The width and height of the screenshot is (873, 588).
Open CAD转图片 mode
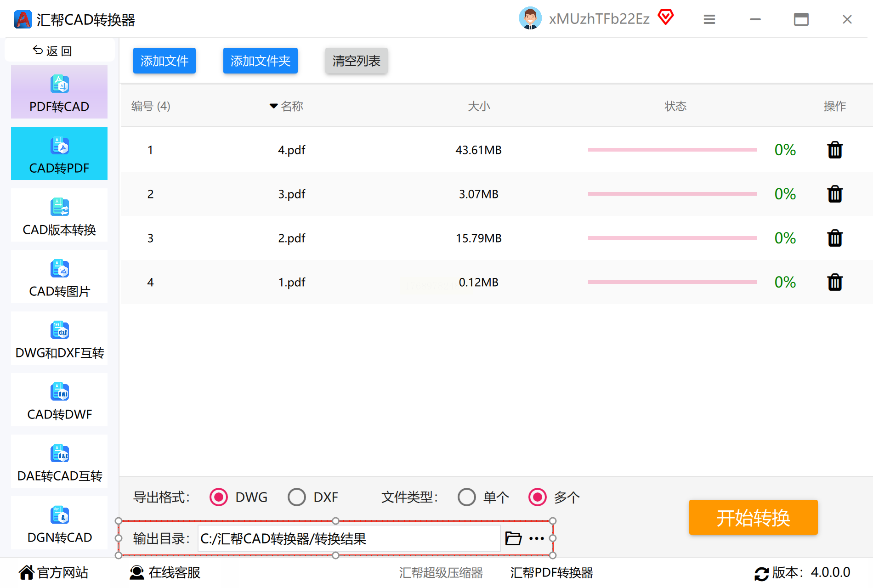tap(59, 277)
